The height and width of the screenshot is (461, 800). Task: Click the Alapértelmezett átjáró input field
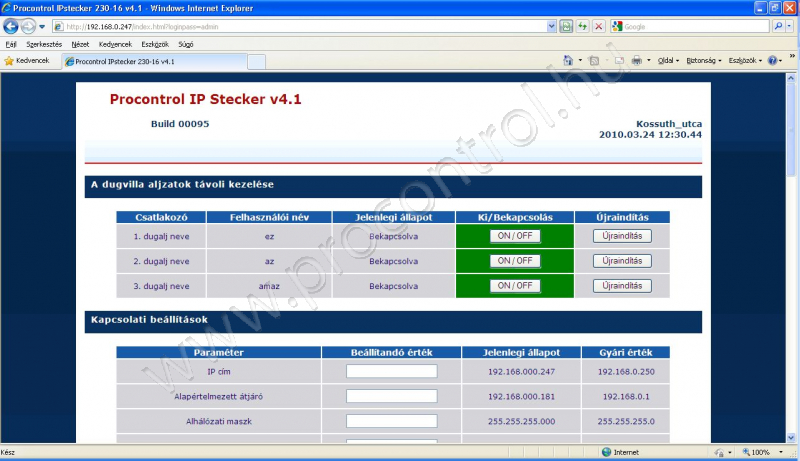pos(391,396)
